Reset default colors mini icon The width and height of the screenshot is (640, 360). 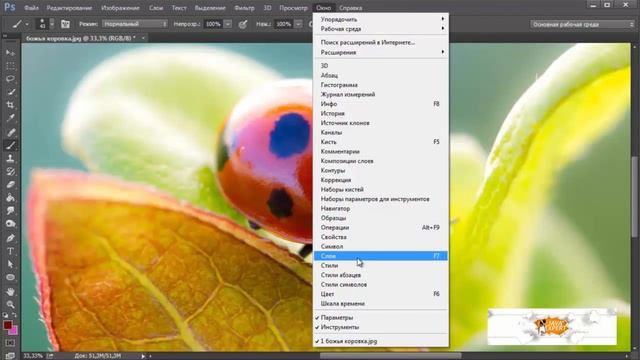[5, 315]
